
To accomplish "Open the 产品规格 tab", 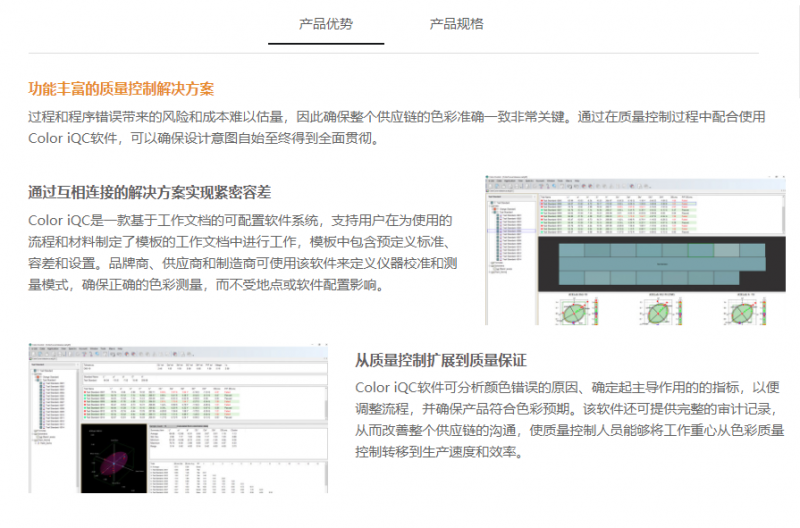I will pos(457,24).
